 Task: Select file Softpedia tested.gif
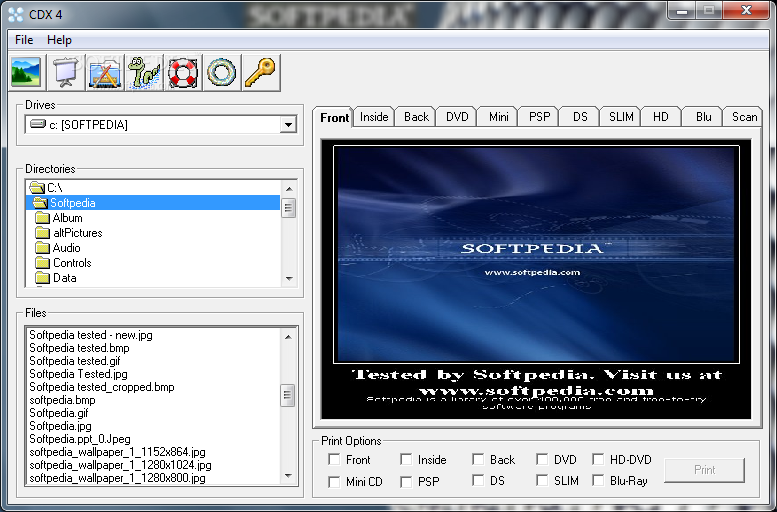[x=75, y=361]
